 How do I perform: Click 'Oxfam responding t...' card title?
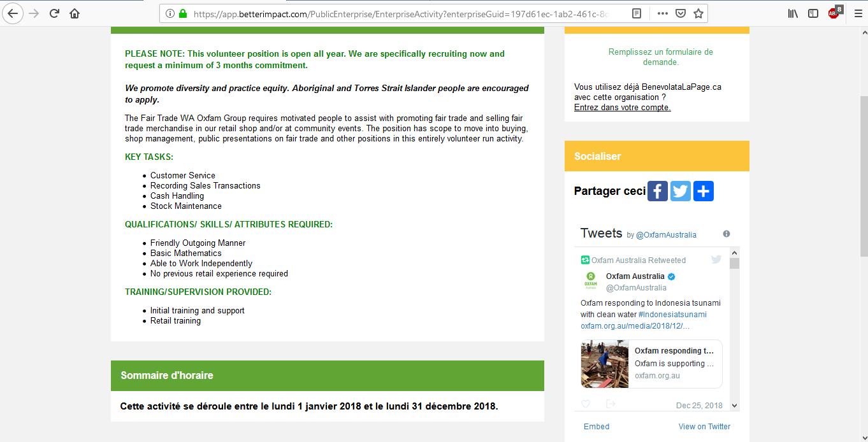coord(674,351)
